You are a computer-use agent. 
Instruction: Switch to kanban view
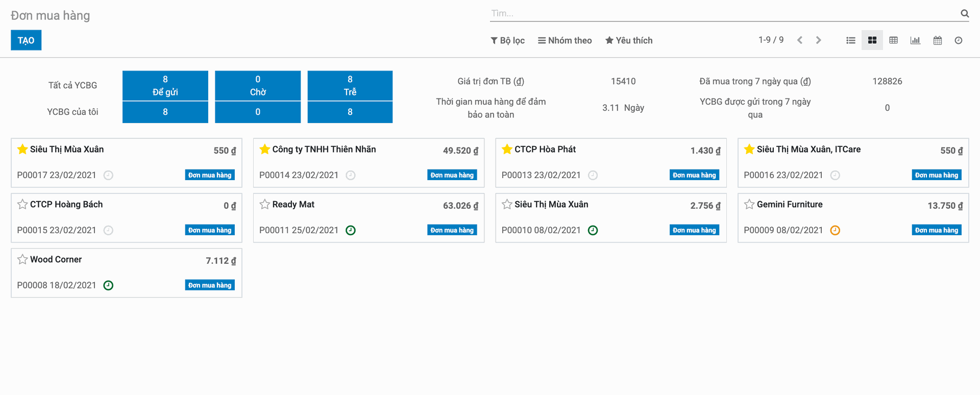(872, 40)
